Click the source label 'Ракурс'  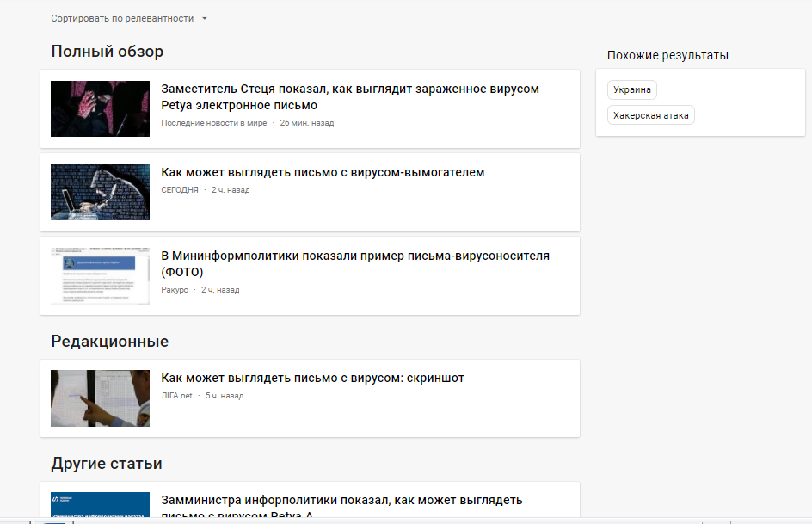(175, 290)
